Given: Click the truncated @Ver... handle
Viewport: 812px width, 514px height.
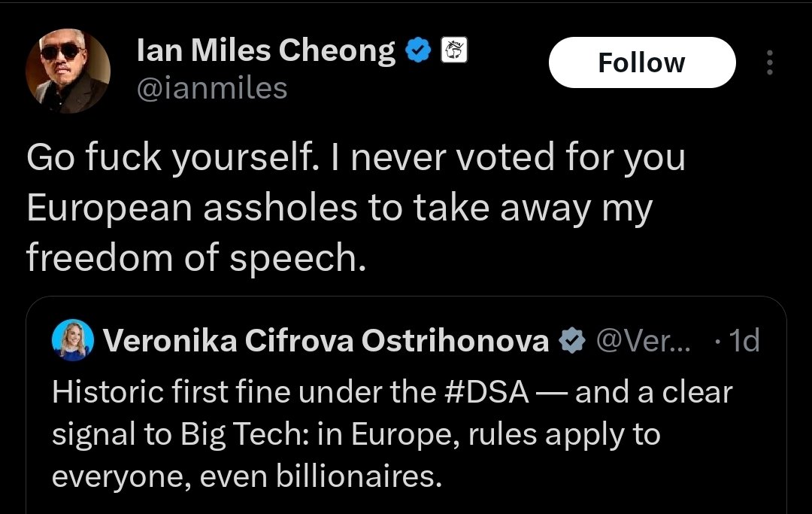Looking at the screenshot, I should pos(644,341).
